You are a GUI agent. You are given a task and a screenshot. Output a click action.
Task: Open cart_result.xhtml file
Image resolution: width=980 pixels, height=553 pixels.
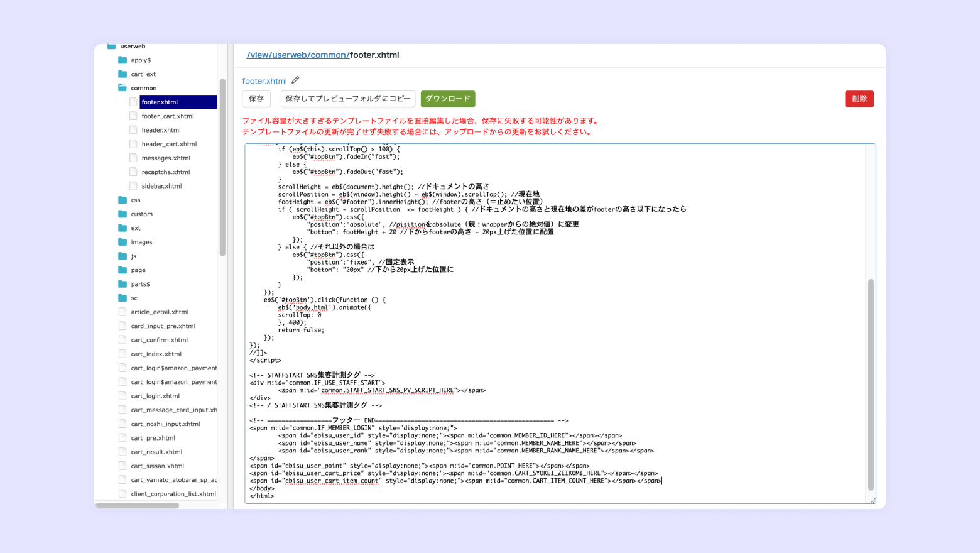pos(156,452)
